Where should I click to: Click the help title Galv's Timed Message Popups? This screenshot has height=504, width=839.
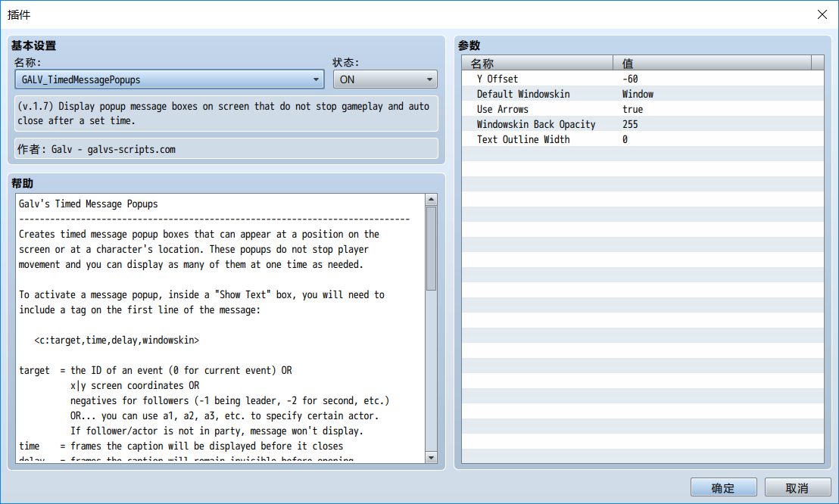(x=89, y=204)
